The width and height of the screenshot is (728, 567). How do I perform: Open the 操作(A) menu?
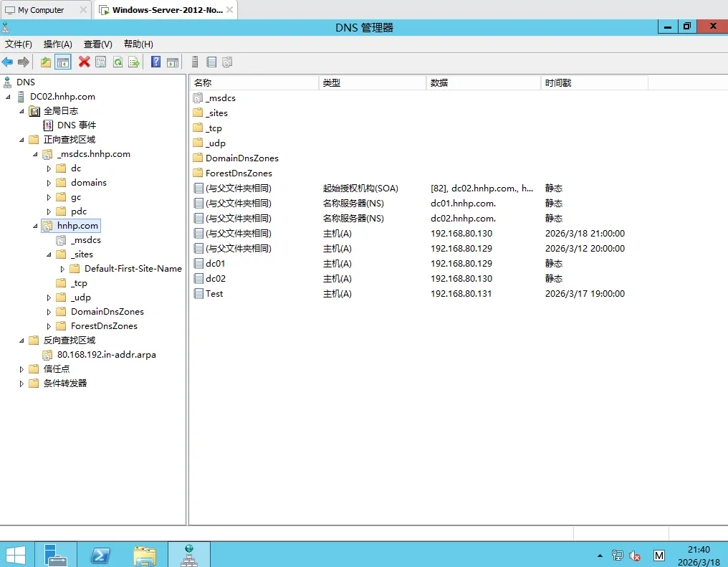[57, 44]
